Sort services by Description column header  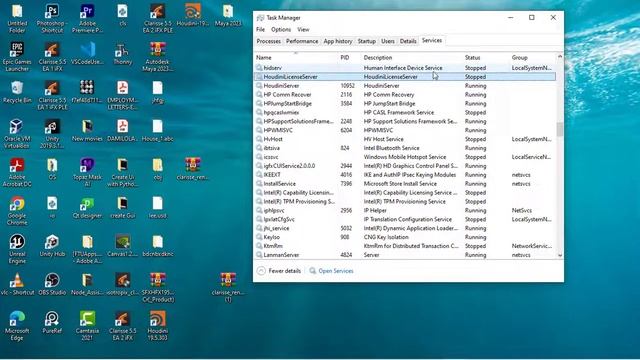click(x=412, y=58)
